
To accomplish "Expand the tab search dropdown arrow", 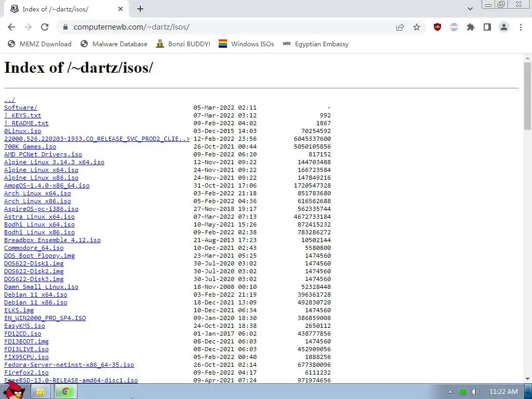I will 470,9.
